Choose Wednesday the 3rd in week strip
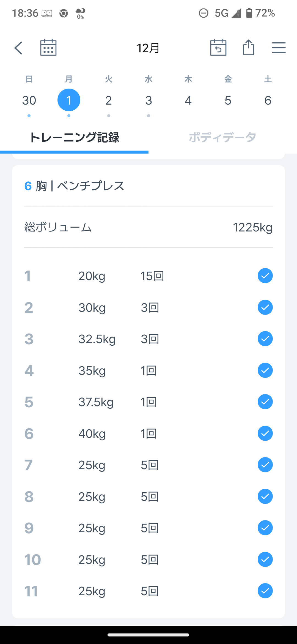This screenshot has width=297, height=644. pos(148,100)
